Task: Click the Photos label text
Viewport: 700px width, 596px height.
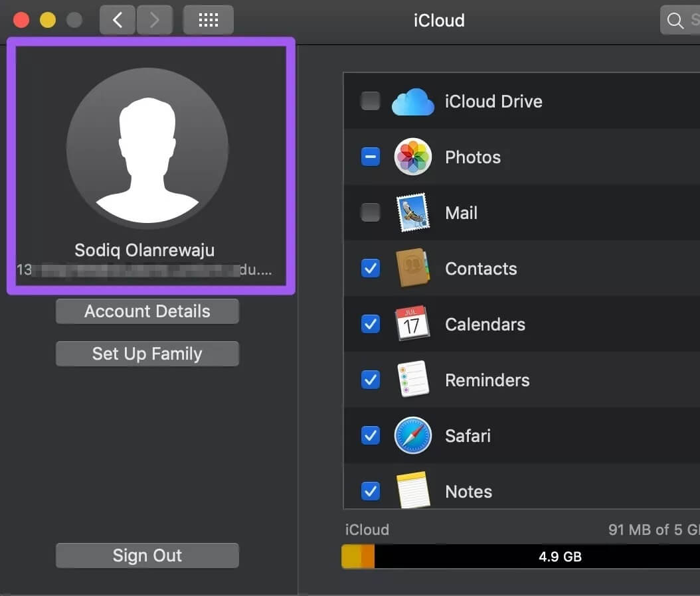Action: [x=473, y=157]
